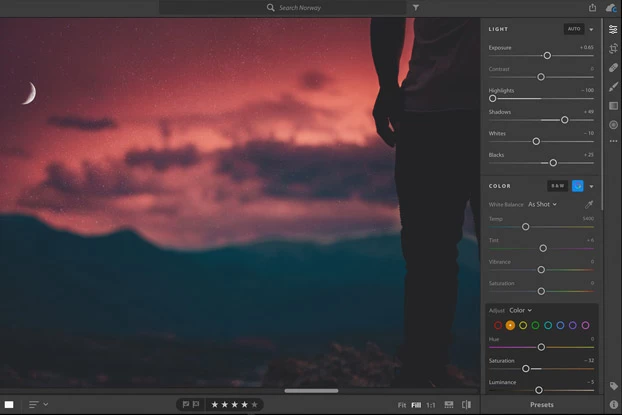Viewport: 622px width, 415px height.
Task: Pick the White Balance eyedropper
Action: click(589, 204)
